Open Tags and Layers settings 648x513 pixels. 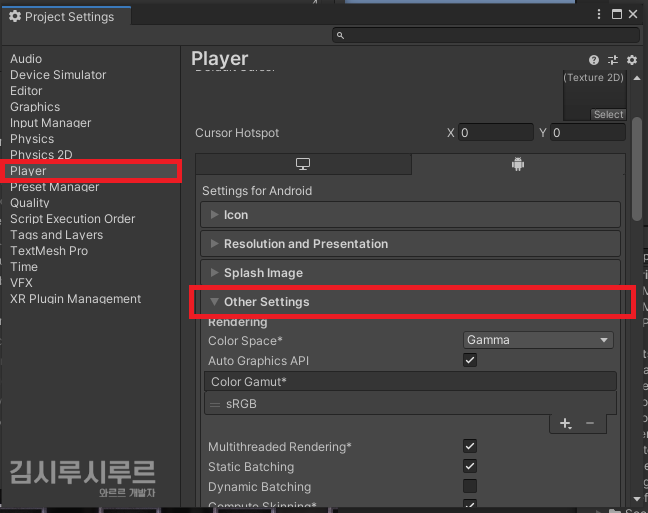pos(57,235)
